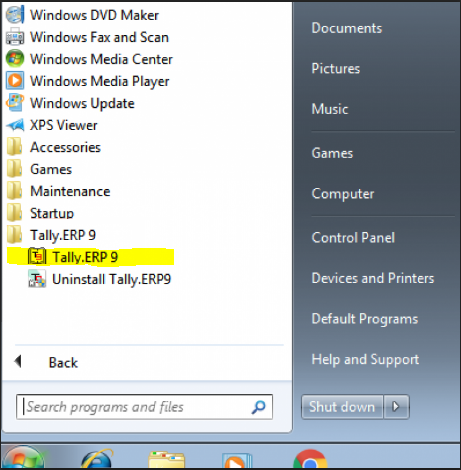The width and height of the screenshot is (461, 470).
Task: Select XPS Viewer label
Action: pyautogui.click(x=64, y=125)
